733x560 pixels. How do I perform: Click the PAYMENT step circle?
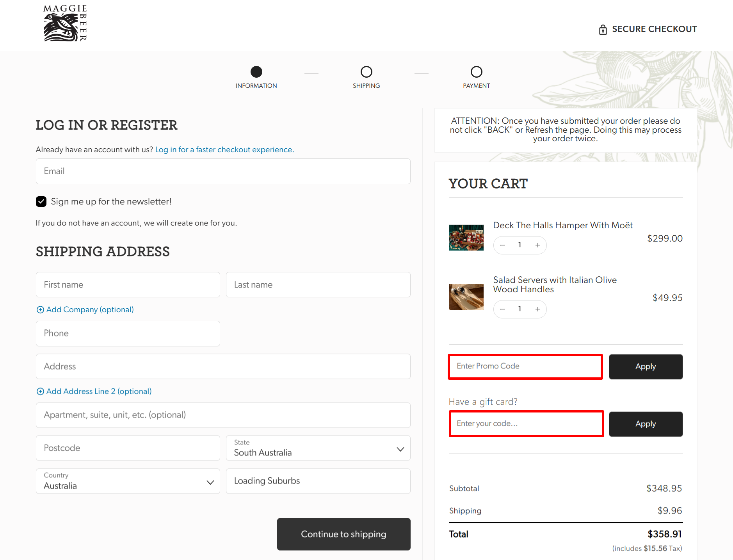(x=476, y=72)
